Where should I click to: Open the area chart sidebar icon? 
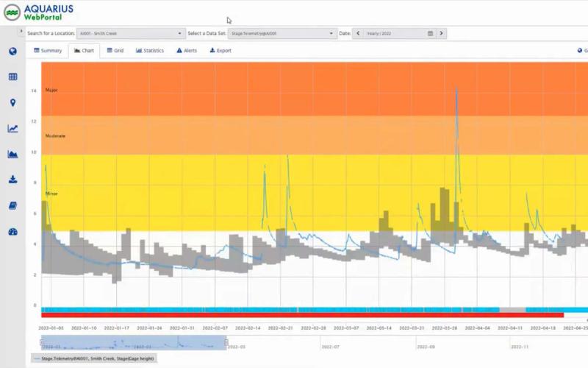click(12, 154)
